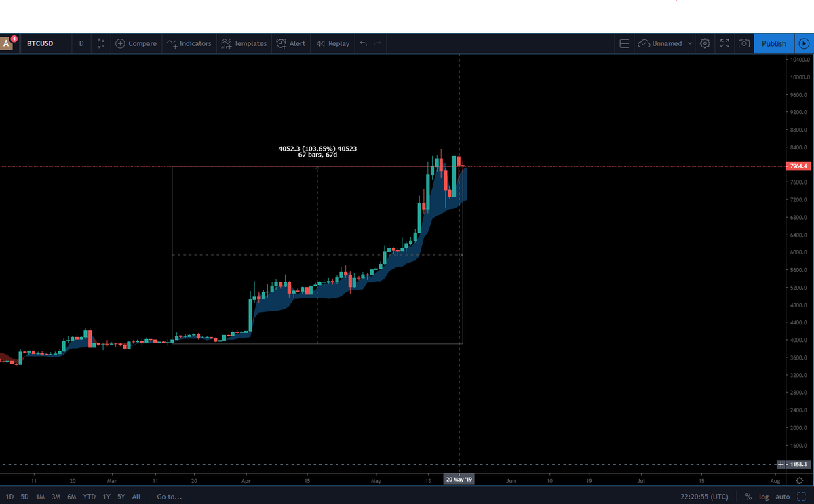Open the chart layout selector icon
This screenshot has height=504, width=814.
(625, 43)
